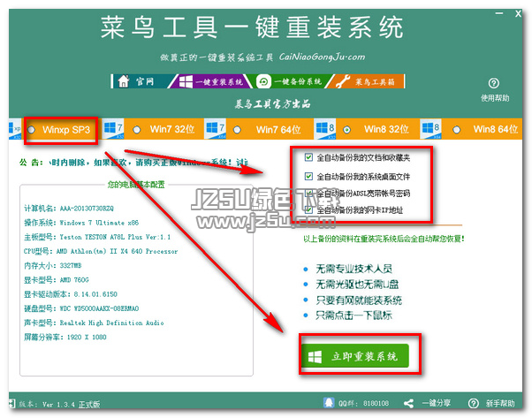The image size is (532, 418).
Task: Open the 菜鸟工具箱 tab
Action: click(x=366, y=81)
